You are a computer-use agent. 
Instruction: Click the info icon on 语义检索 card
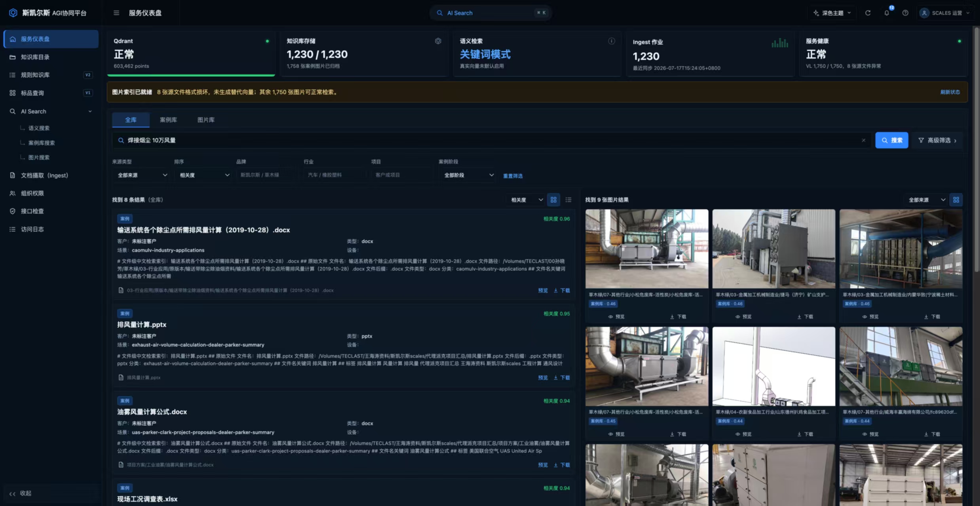coord(611,41)
